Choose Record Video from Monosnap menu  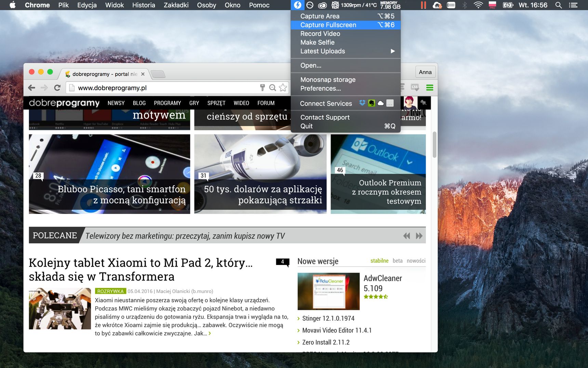346,34
